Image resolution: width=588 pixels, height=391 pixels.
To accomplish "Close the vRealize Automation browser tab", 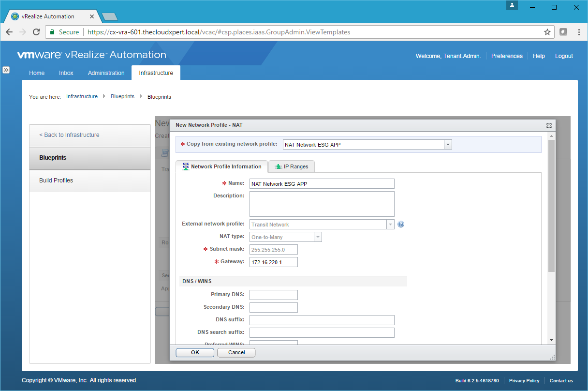I will pyautogui.click(x=92, y=16).
